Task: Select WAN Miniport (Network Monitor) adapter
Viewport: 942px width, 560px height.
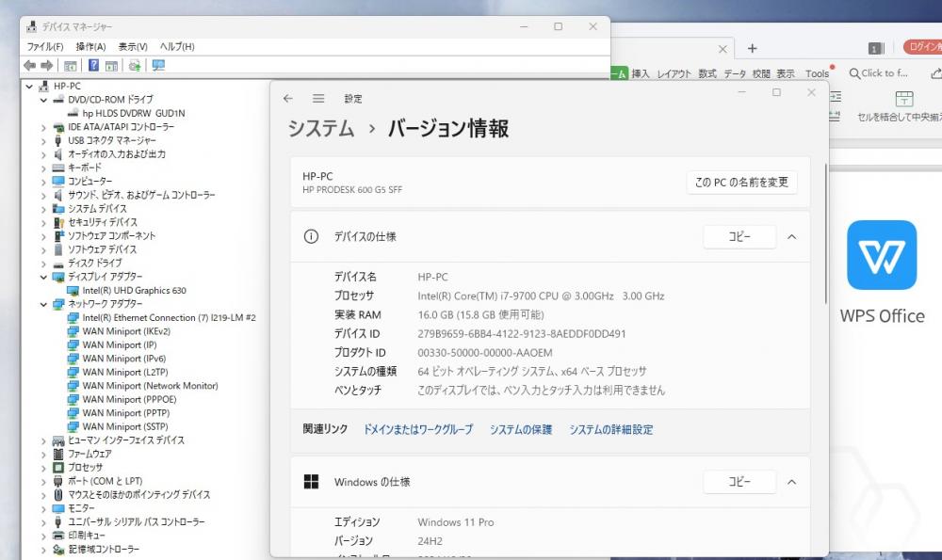Action: (150, 386)
